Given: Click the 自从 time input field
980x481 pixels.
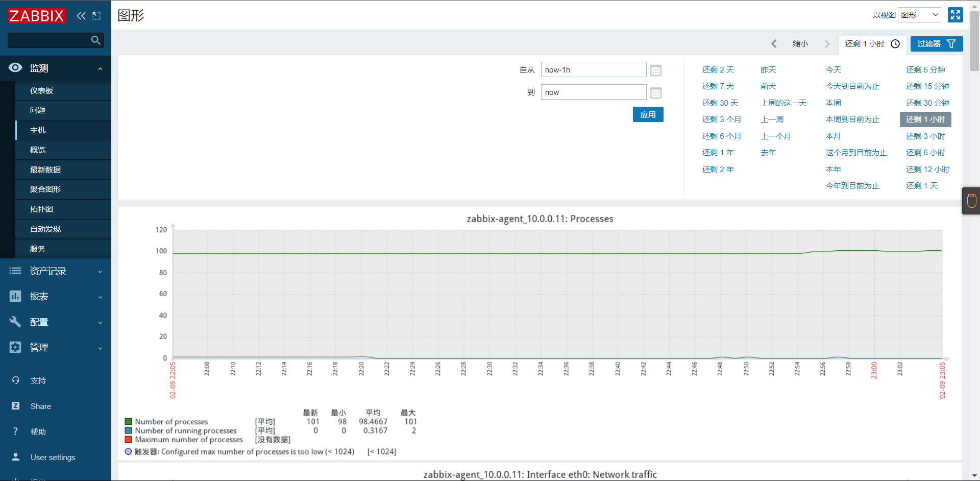Looking at the screenshot, I should tap(594, 70).
